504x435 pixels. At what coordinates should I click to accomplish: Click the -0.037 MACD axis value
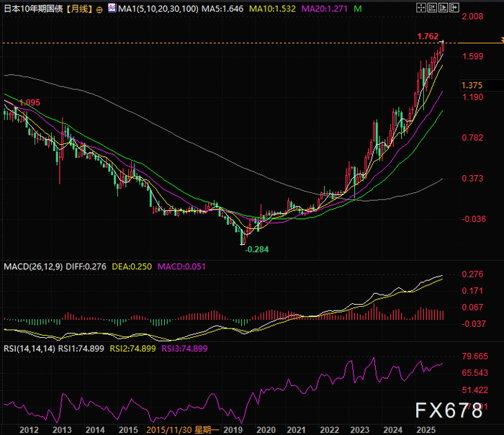point(474,324)
